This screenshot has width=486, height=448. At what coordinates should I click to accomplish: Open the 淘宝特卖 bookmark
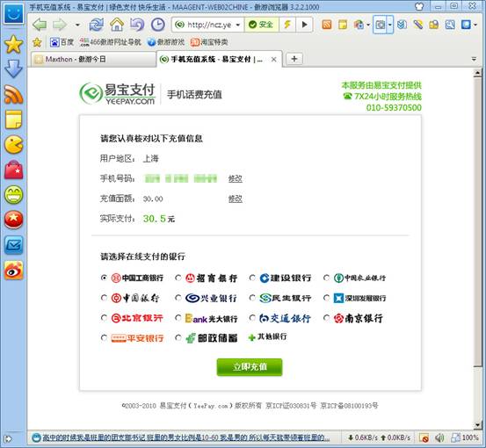pyautogui.click(x=209, y=42)
